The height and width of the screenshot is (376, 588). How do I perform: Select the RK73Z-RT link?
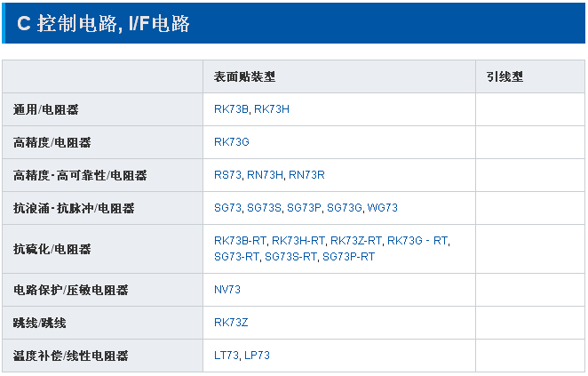pyautogui.click(x=356, y=241)
